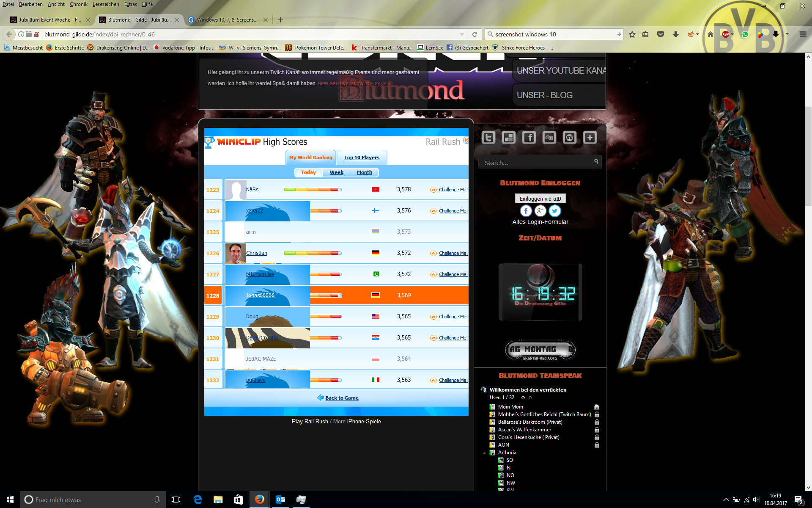
Task: Open File Explorer from taskbar
Action: tap(218, 500)
